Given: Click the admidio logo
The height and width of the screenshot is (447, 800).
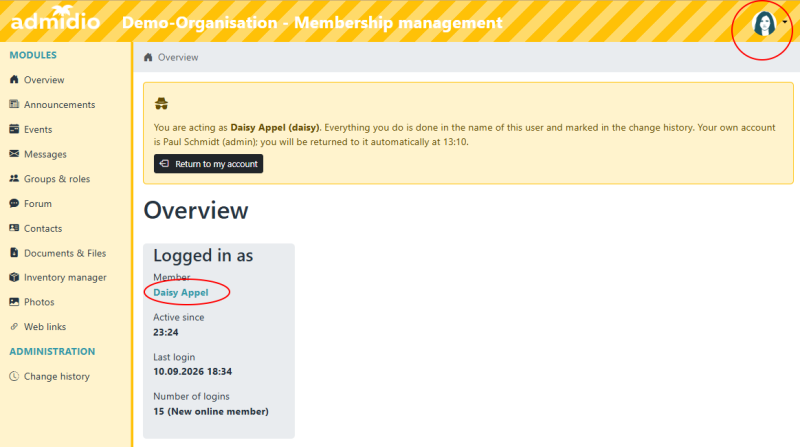Looking at the screenshot, I should pyautogui.click(x=55, y=18).
